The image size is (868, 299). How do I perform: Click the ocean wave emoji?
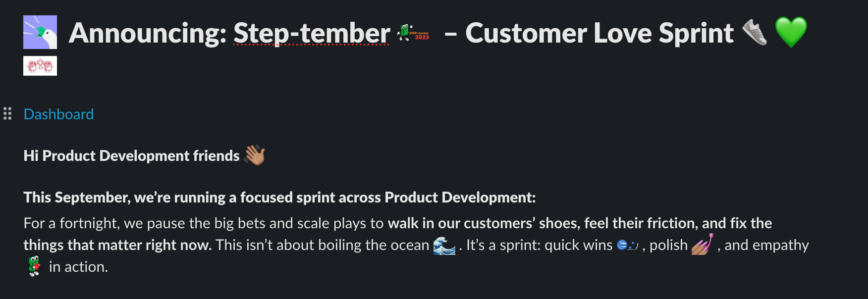coord(444,245)
